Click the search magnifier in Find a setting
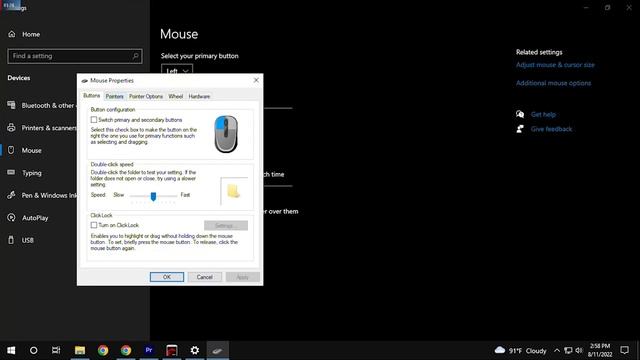 pyautogui.click(x=136, y=56)
